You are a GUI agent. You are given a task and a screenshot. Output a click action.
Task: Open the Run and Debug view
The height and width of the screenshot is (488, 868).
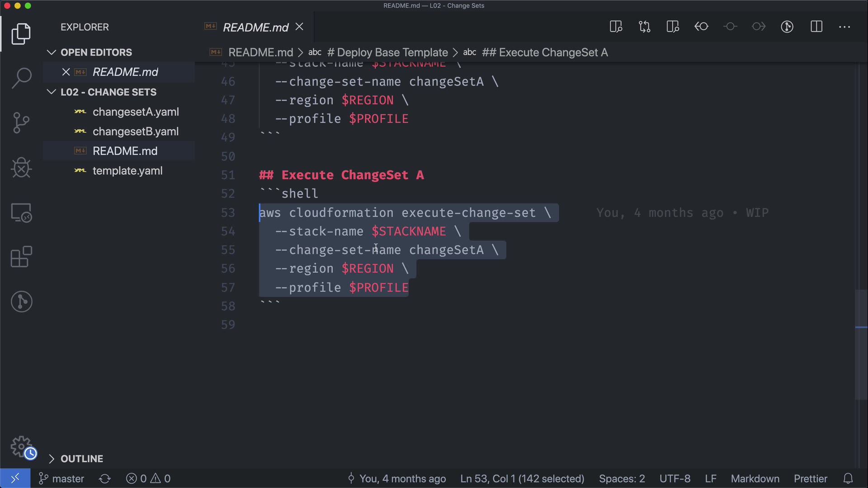tap(21, 168)
